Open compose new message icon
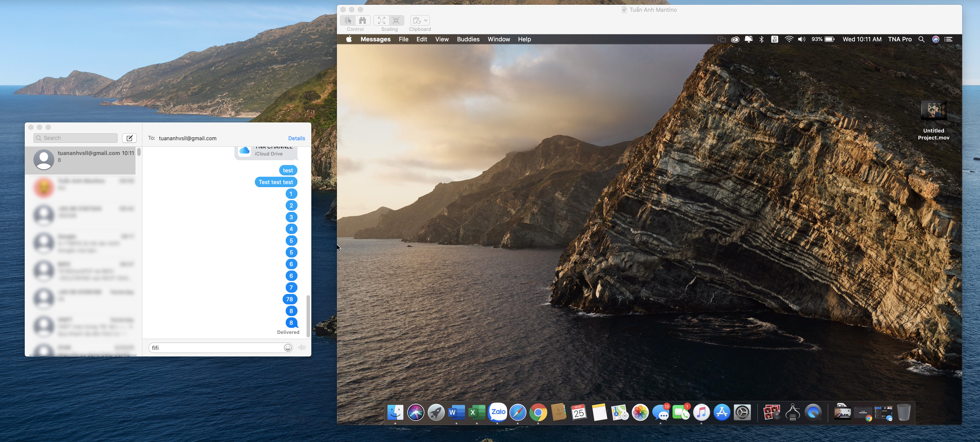This screenshot has width=980, height=442. pos(129,138)
